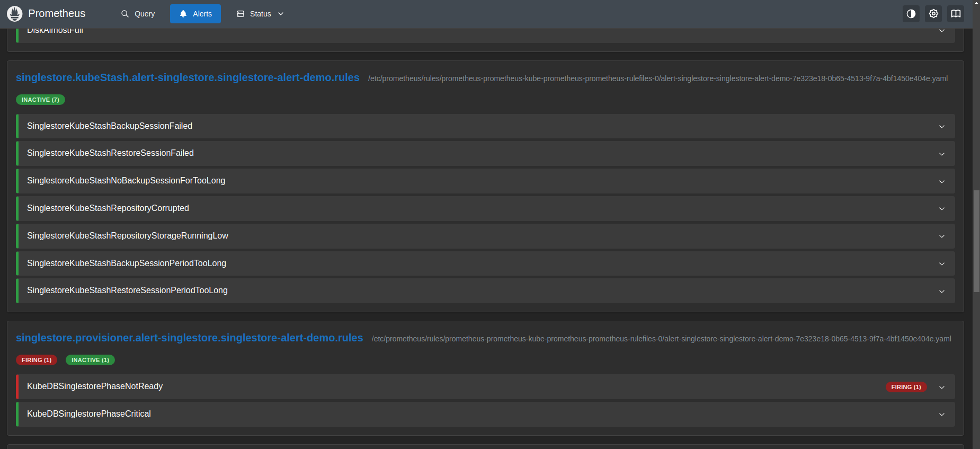Click the Prometheus logo icon
This screenshot has height=449, width=980.
point(15,14)
